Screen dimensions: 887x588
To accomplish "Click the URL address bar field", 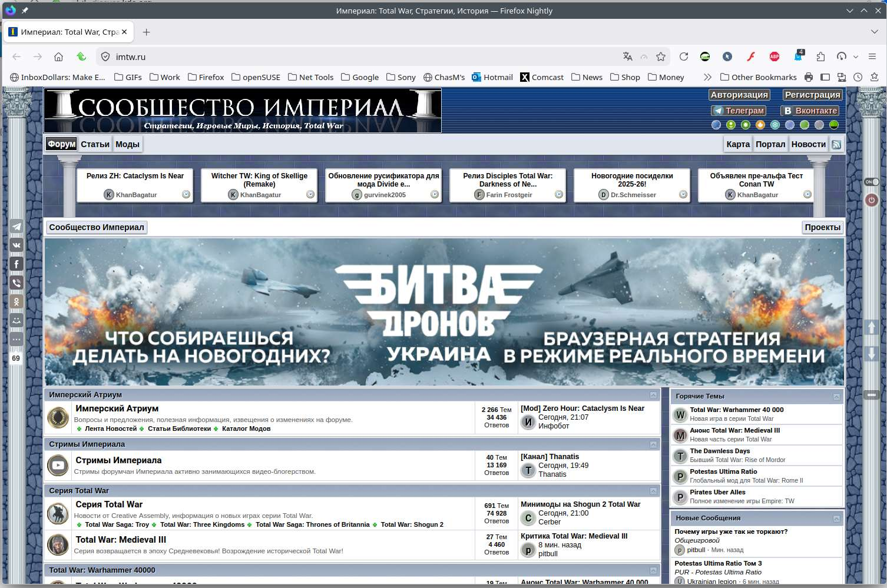I will coord(353,57).
